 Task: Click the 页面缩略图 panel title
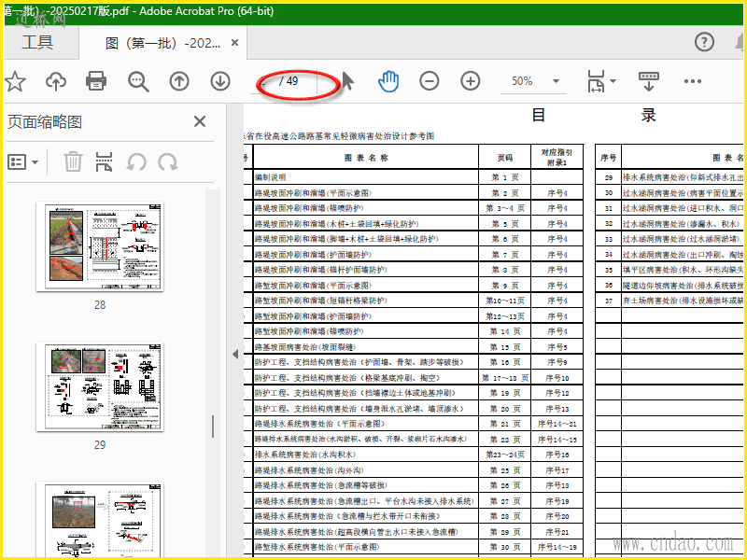[x=45, y=122]
